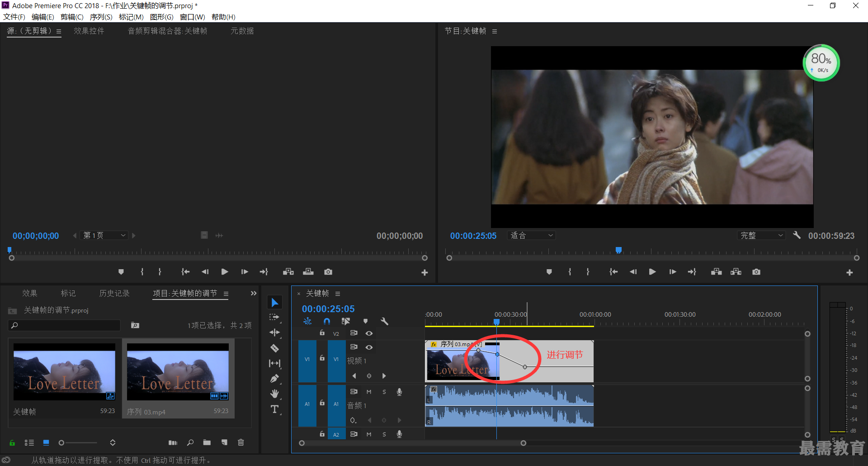Open zoom level dropdown 适合
The width and height of the screenshot is (868, 466).
(x=531, y=235)
